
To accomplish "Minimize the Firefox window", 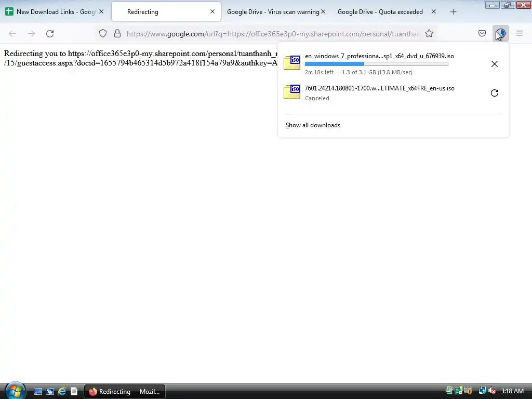I will pos(493,5).
